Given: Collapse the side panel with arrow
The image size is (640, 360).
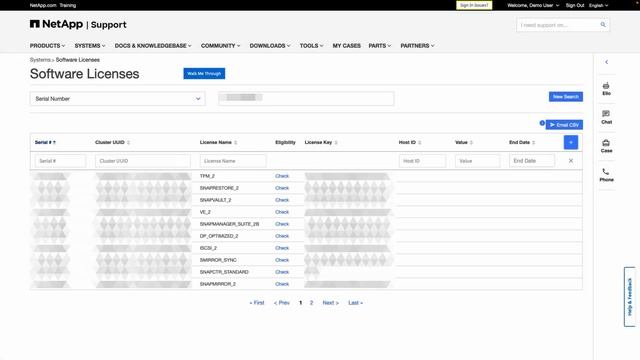Looking at the screenshot, I should pyautogui.click(x=607, y=62).
